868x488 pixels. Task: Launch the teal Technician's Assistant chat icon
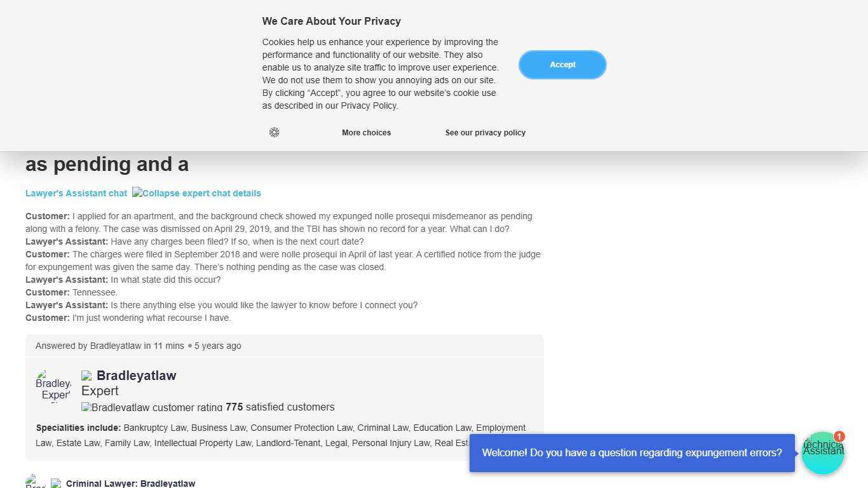822,453
